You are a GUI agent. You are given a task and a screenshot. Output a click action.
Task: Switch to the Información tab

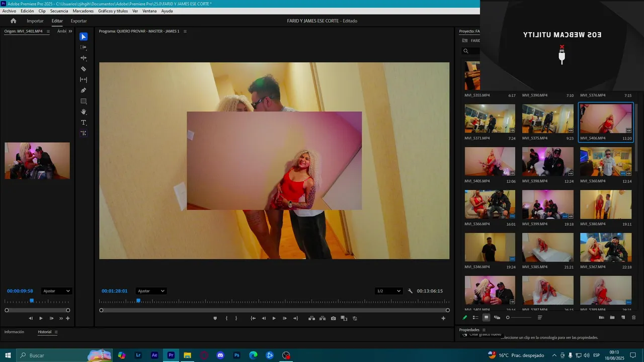click(x=14, y=332)
